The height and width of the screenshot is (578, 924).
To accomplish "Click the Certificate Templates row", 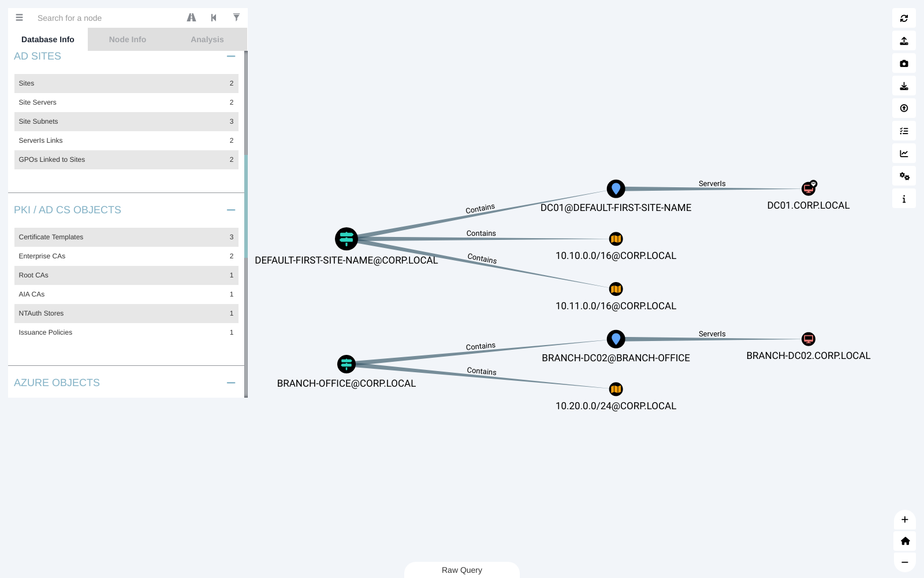I will pyautogui.click(x=126, y=237).
